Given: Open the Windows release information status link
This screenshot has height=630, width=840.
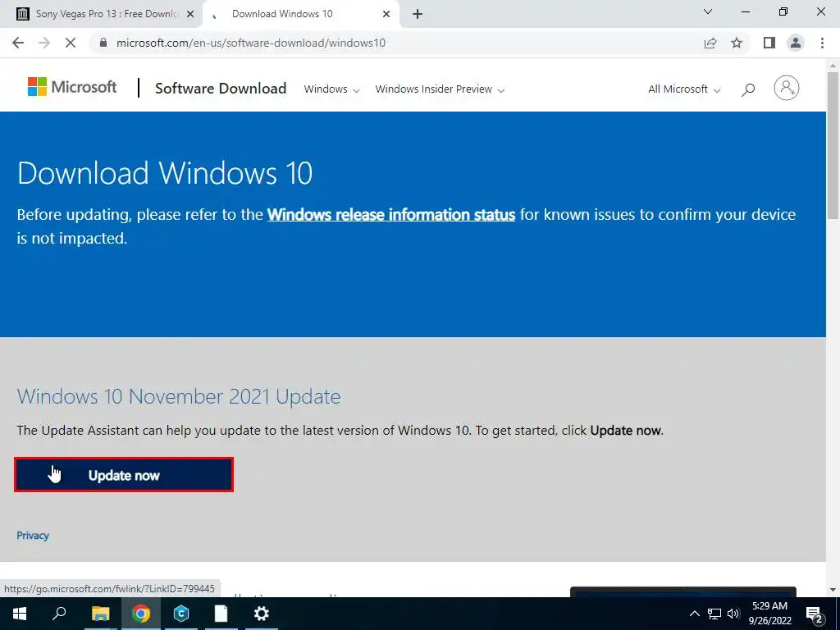Looking at the screenshot, I should pyautogui.click(x=391, y=215).
